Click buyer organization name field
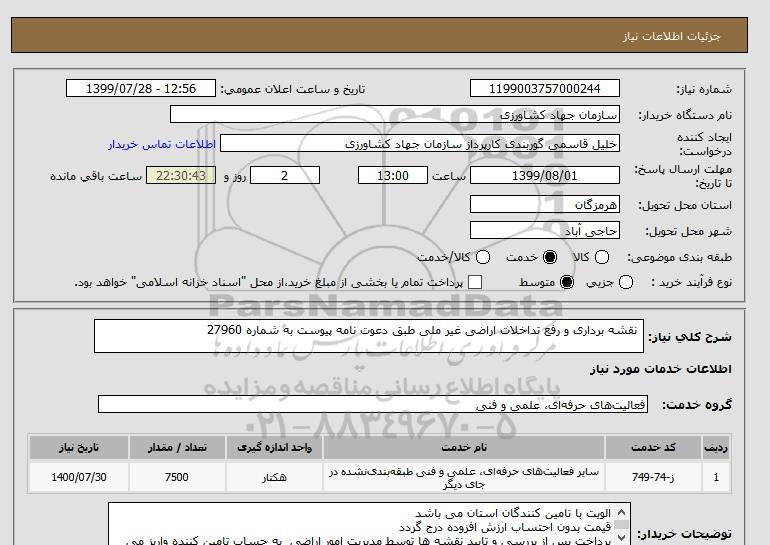This screenshot has width=770, height=545. pyautogui.click(x=395, y=115)
